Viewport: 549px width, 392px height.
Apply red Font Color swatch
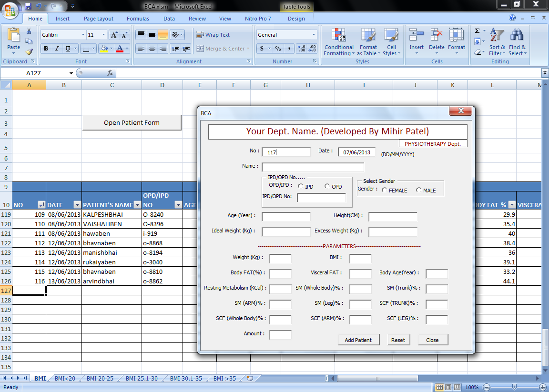[x=120, y=49]
